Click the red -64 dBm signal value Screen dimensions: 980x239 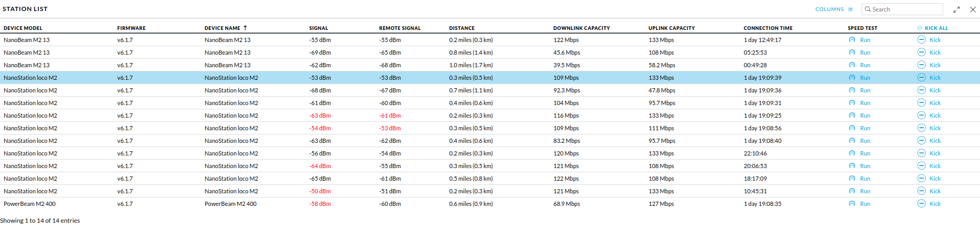tap(320, 166)
